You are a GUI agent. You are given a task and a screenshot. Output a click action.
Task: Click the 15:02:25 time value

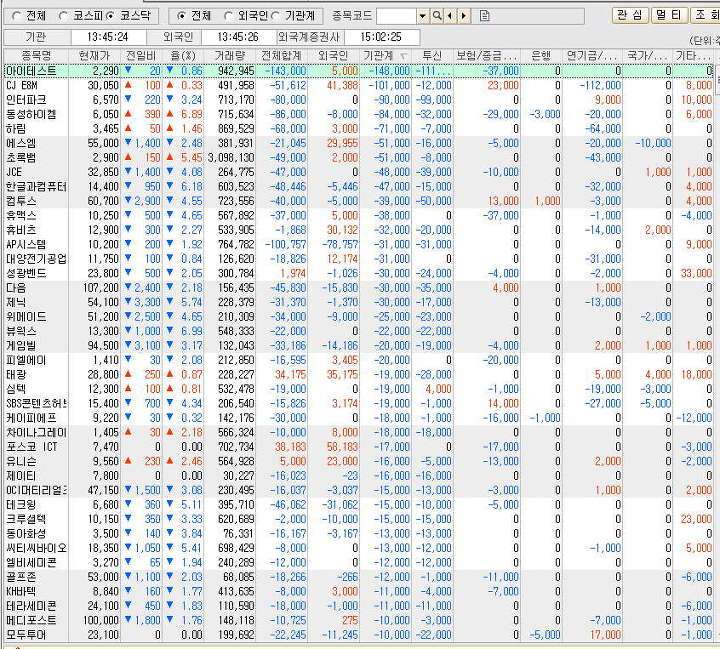coord(381,37)
